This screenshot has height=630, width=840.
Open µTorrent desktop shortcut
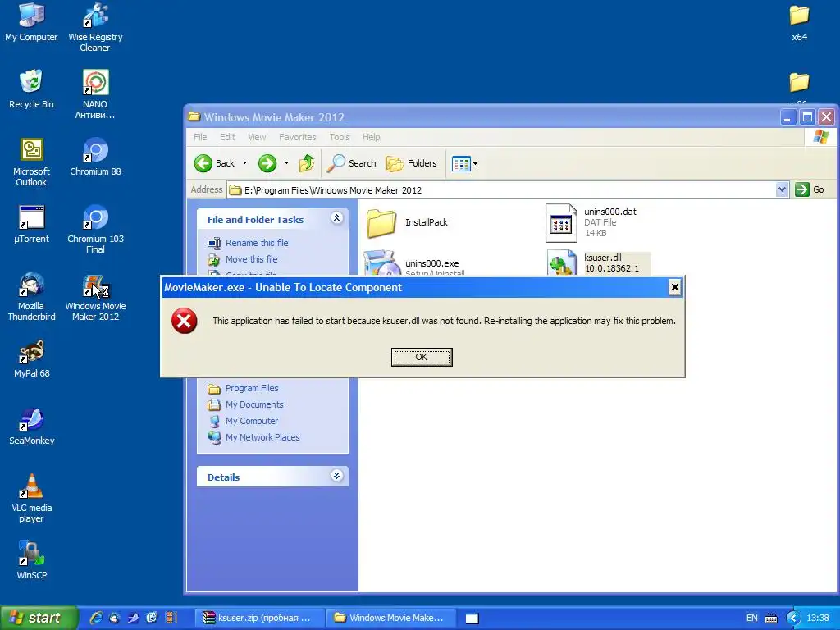pos(31,224)
